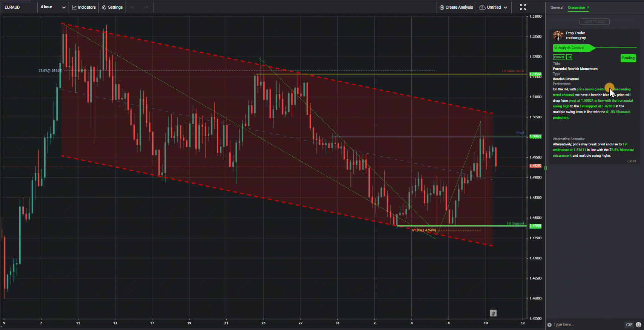The width and height of the screenshot is (644, 330).
Task: Click the Pivot line label
Action: tap(520, 133)
